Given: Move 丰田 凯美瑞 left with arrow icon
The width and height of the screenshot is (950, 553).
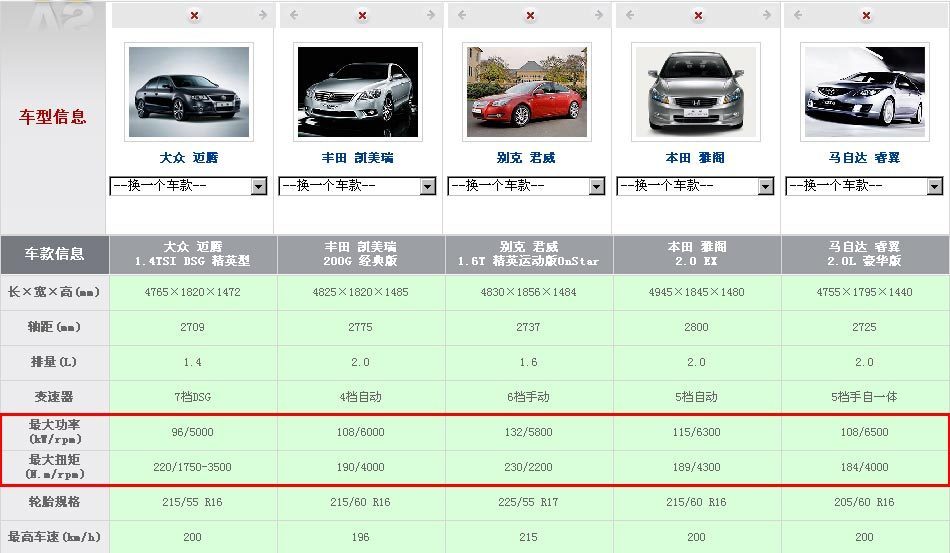Looking at the screenshot, I should (x=293, y=16).
